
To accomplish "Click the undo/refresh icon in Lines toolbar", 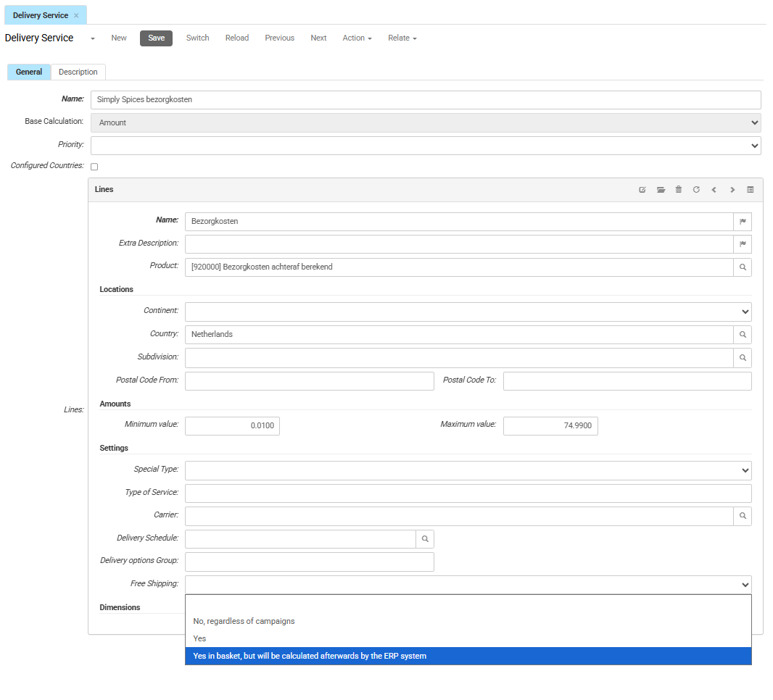I will click(696, 190).
